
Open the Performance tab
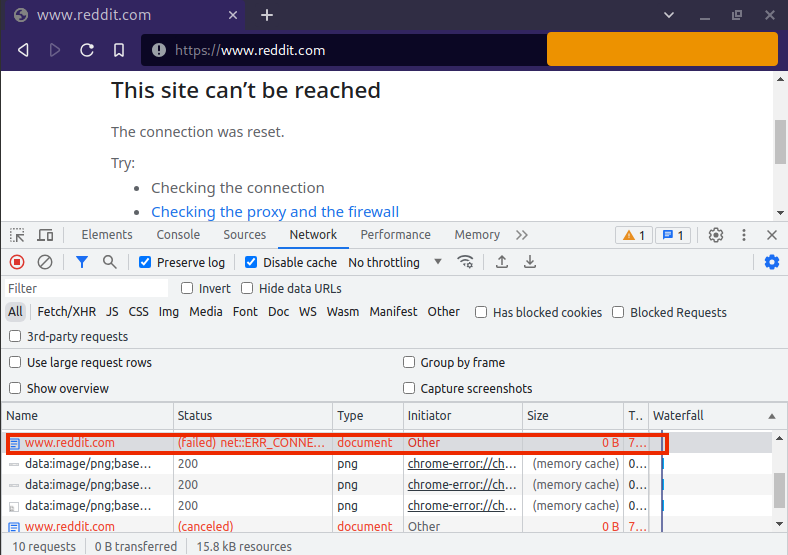(396, 235)
